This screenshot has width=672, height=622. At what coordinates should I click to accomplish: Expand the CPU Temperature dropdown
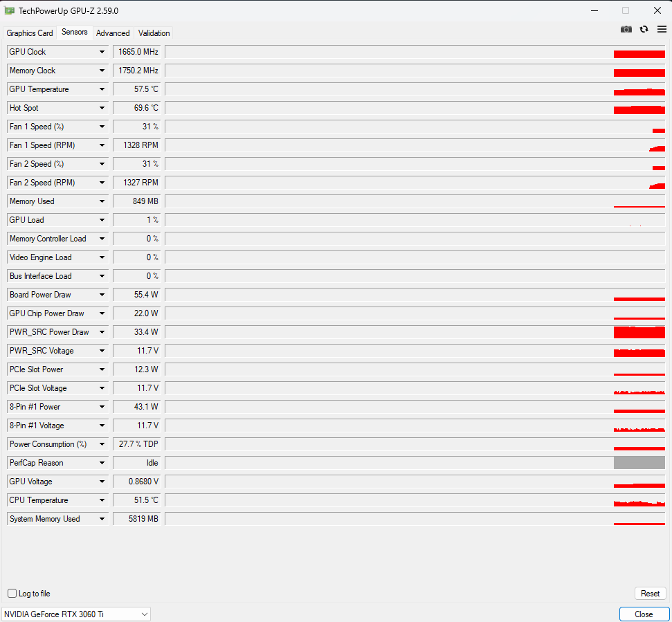102,500
